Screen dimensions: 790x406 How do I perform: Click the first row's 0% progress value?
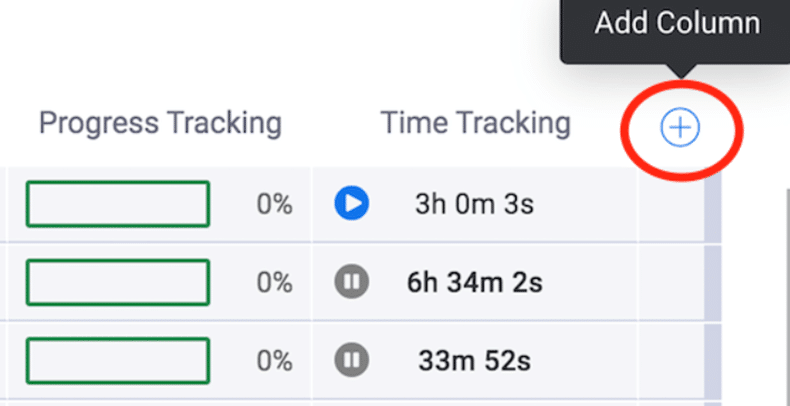tap(275, 205)
